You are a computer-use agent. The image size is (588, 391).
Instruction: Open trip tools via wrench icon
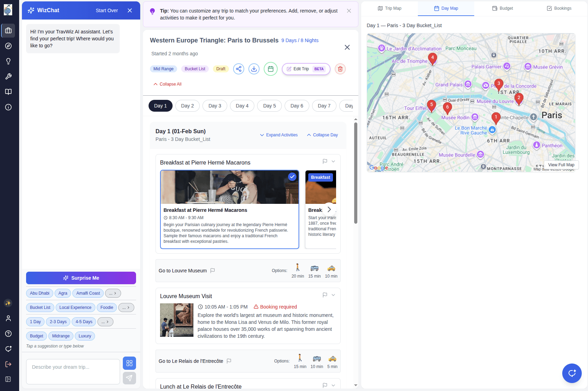click(8, 76)
